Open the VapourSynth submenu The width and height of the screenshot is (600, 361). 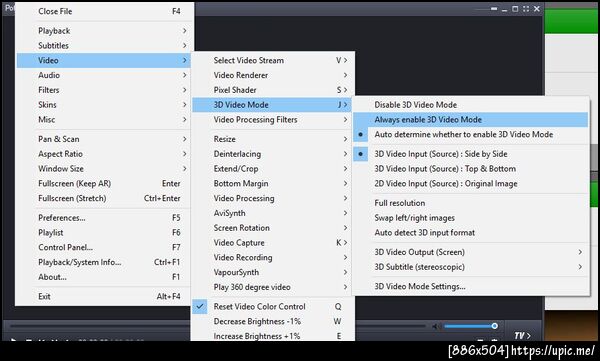tap(272, 273)
